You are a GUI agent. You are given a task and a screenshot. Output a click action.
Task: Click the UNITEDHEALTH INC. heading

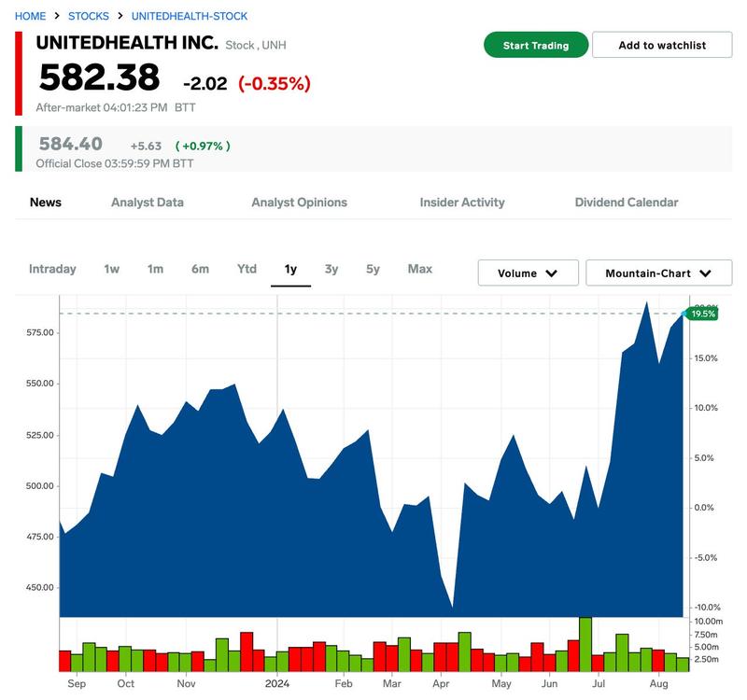tap(127, 43)
